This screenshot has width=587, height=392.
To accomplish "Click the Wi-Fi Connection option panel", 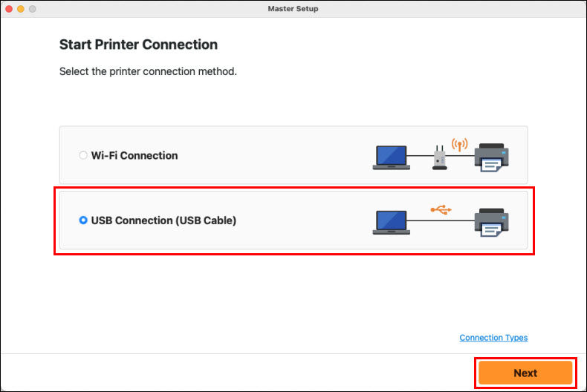I will [x=293, y=155].
